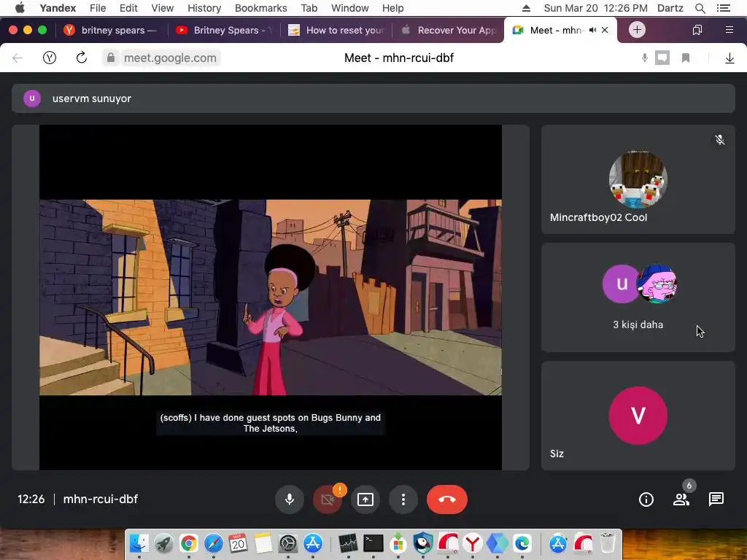Turn on the camera with warning badge
Viewport: 747px width, 560px height.
[x=328, y=499]
